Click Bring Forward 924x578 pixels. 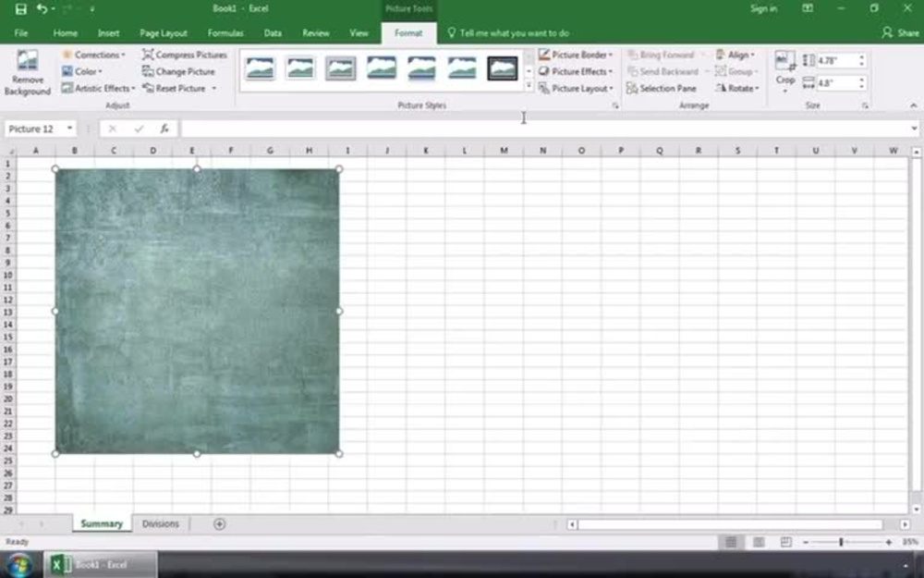[x=661, y=55]
